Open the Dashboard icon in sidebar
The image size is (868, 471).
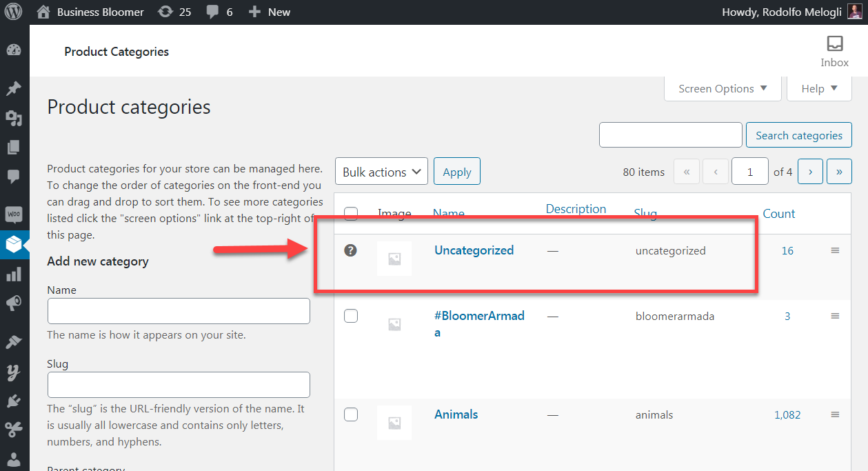(x=14, y=50)
